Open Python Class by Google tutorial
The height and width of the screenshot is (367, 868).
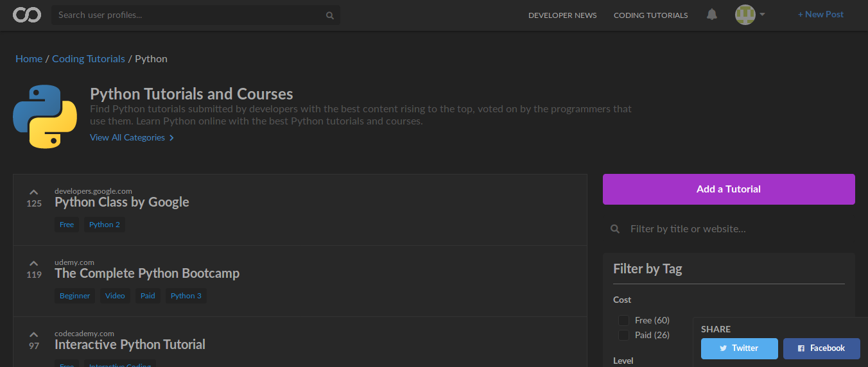122,202
